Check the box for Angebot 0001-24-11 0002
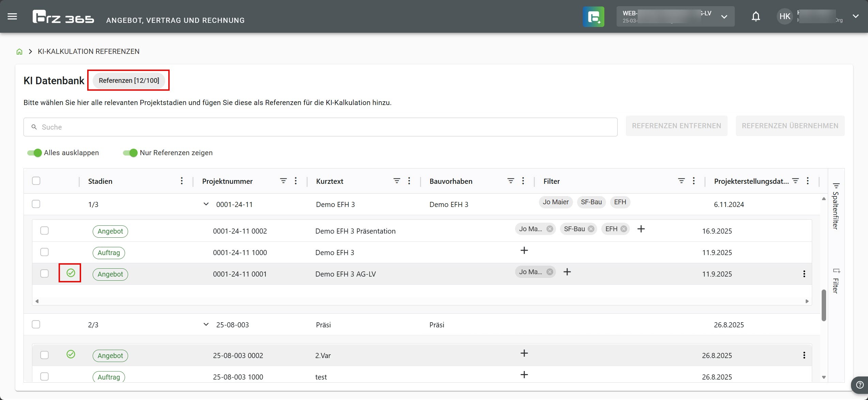The image size is (868, 400). tap(45, 231)
